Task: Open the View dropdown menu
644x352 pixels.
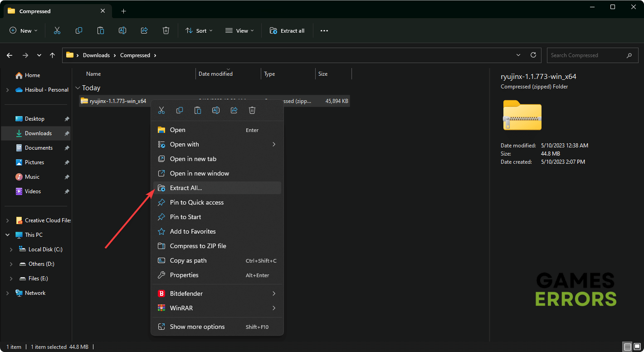Action: tap(239, 30)
